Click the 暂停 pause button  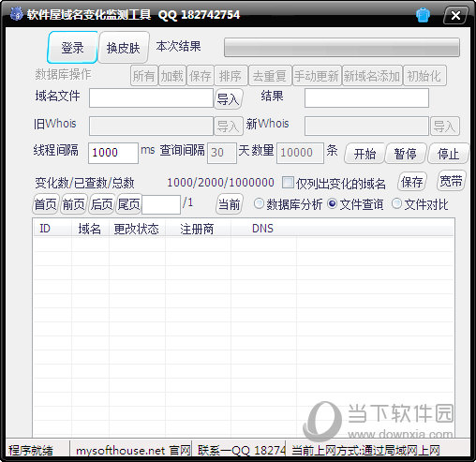click(406, 154)
